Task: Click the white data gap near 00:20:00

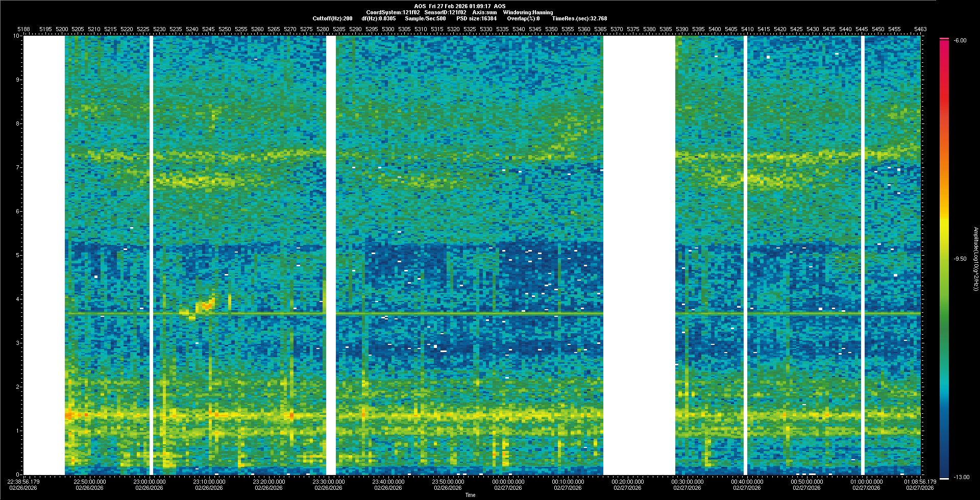Action: [639, 255]
